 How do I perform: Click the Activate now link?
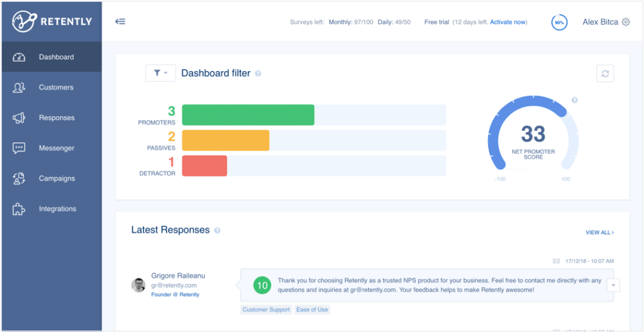point(508,22)
